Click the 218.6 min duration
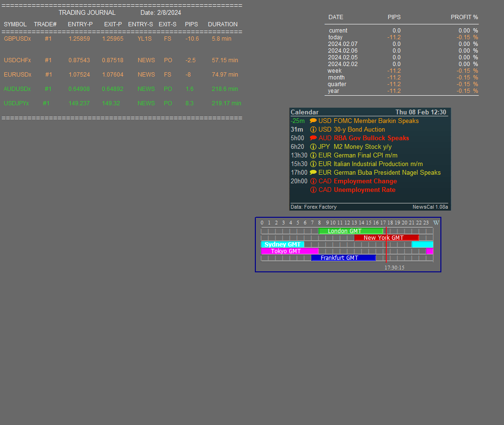This screenshot has height=425, width=504. pyautogui.click(x=225, y=89)
